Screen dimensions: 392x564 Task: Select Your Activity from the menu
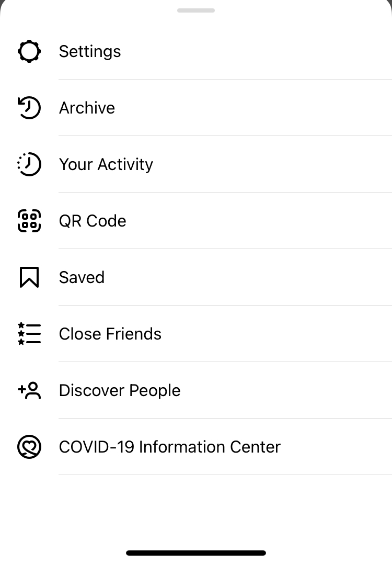196,164
